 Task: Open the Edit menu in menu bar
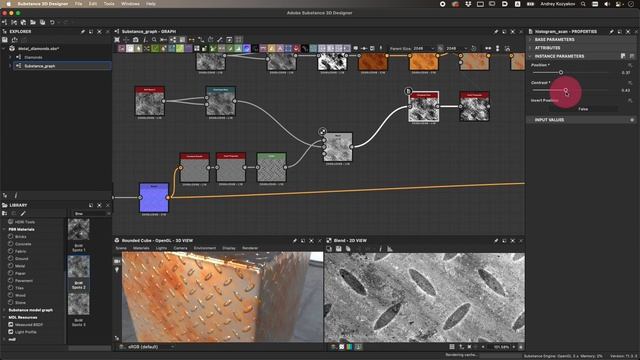(x=93, y=4)
